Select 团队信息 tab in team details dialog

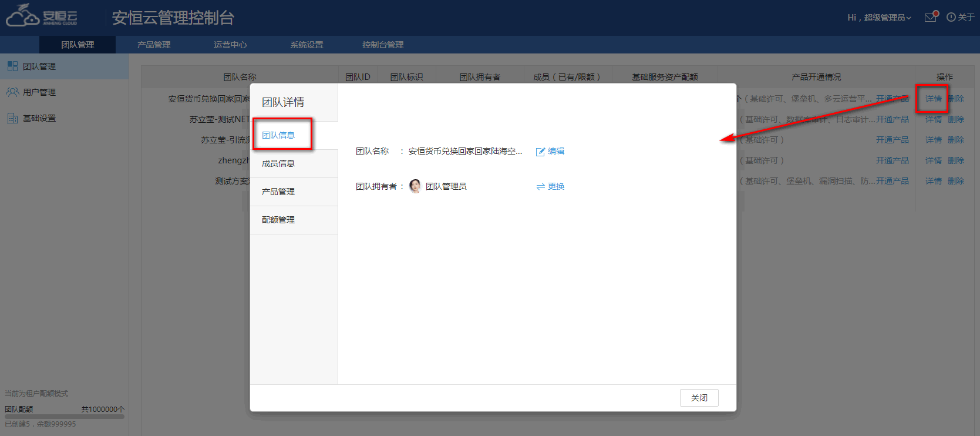coord(294,135)
